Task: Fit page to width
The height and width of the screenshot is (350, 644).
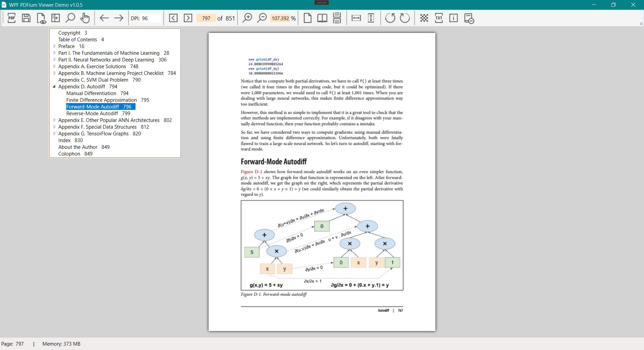Action: [356, 18]
